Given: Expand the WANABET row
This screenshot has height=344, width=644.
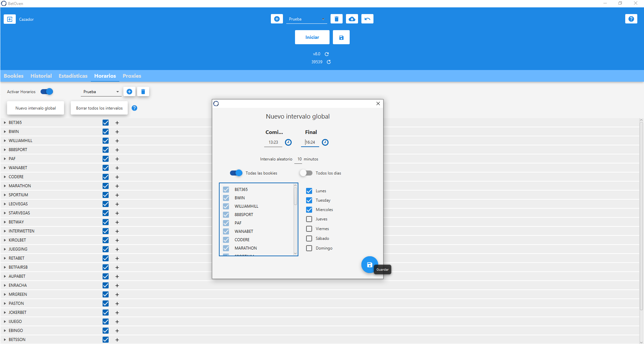Looking at the screenshot, I should [5, 168].
